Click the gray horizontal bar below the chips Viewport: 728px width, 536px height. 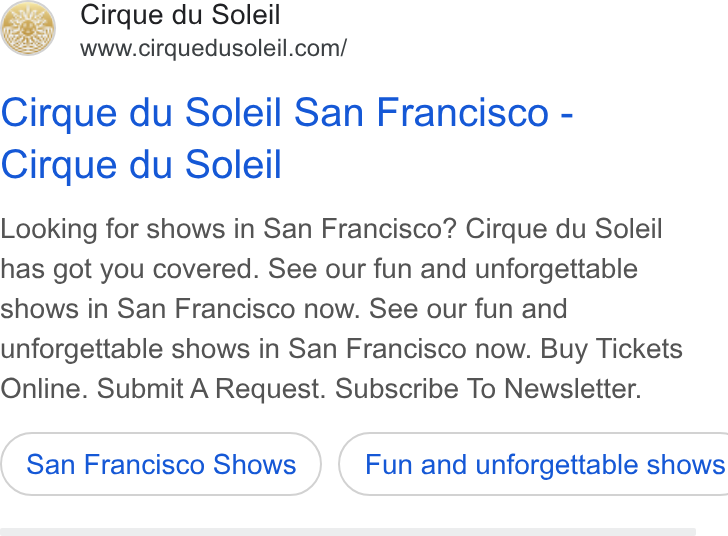tap(348, 532)
